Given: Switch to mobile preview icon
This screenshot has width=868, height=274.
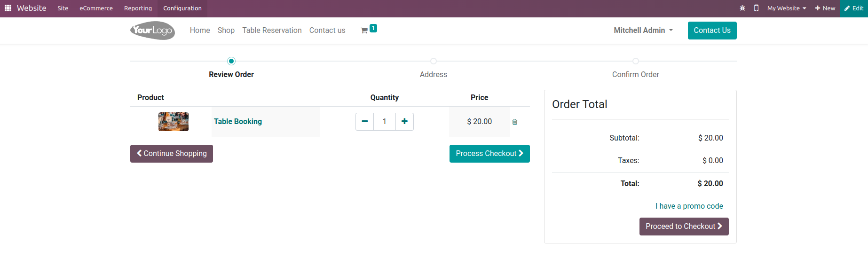Looking at the screenshot, I should pos(756,8).
